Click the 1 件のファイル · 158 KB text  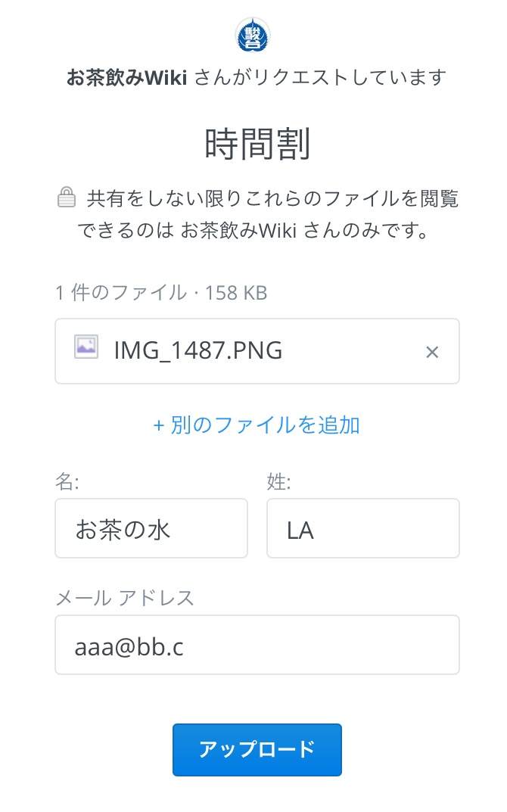(x=161, y=293)
